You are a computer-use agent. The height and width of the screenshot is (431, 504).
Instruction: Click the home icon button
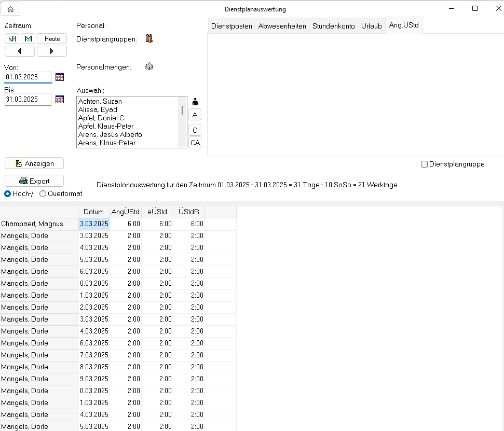[x=10, y=9]
